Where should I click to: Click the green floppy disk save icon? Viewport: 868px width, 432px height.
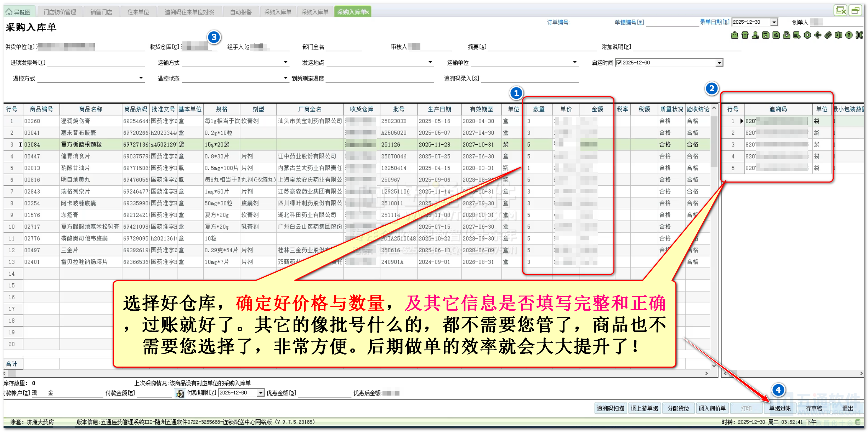click(x=766, y=35)
